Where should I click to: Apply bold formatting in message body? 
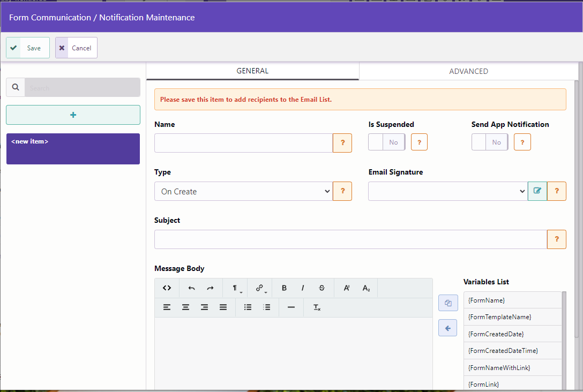point(284,288)
